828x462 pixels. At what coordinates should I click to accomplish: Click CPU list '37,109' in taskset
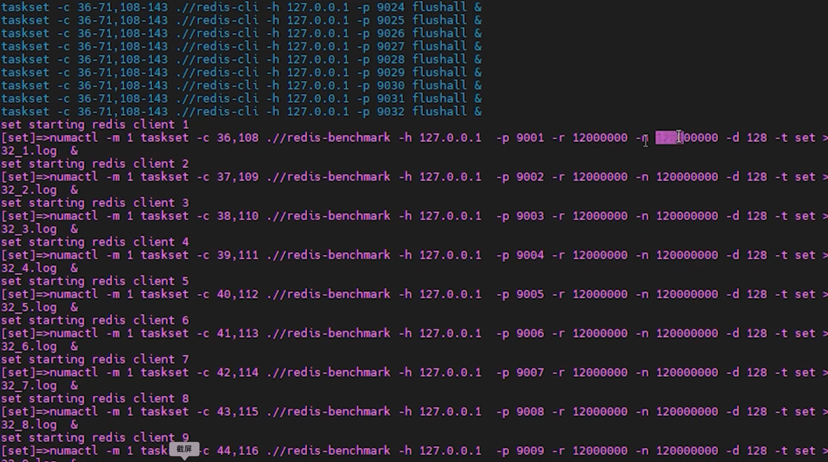[238, 177]
